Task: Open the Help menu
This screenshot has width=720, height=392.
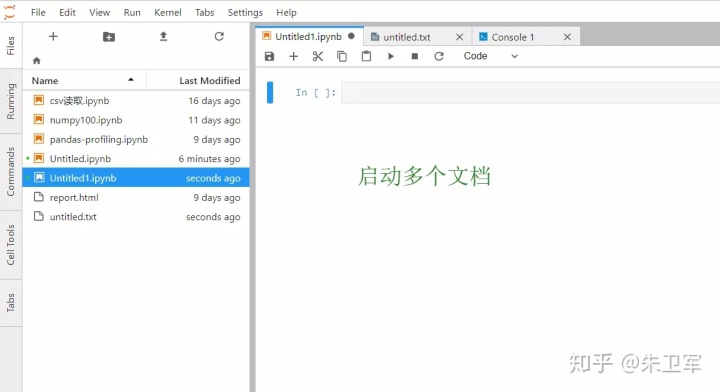Action: [286, 12]
